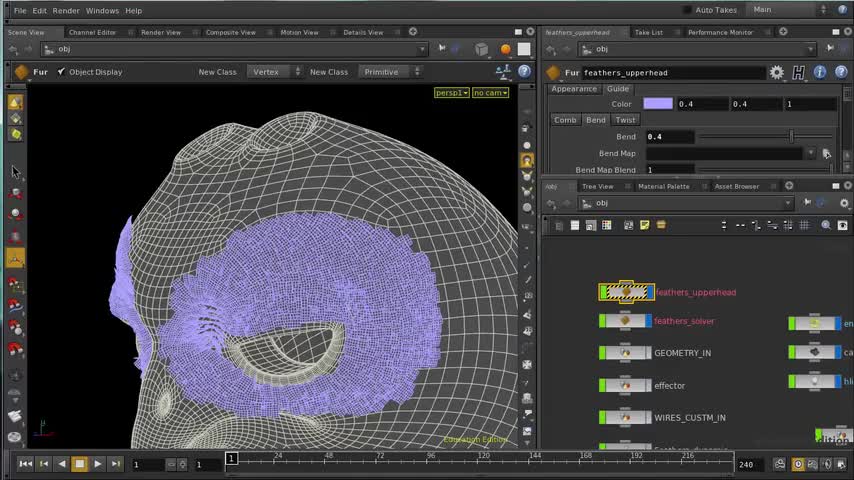This screenshot has width=854, height=480.
Task: Click the Houdini H presets icon
Action: point(798,72)
